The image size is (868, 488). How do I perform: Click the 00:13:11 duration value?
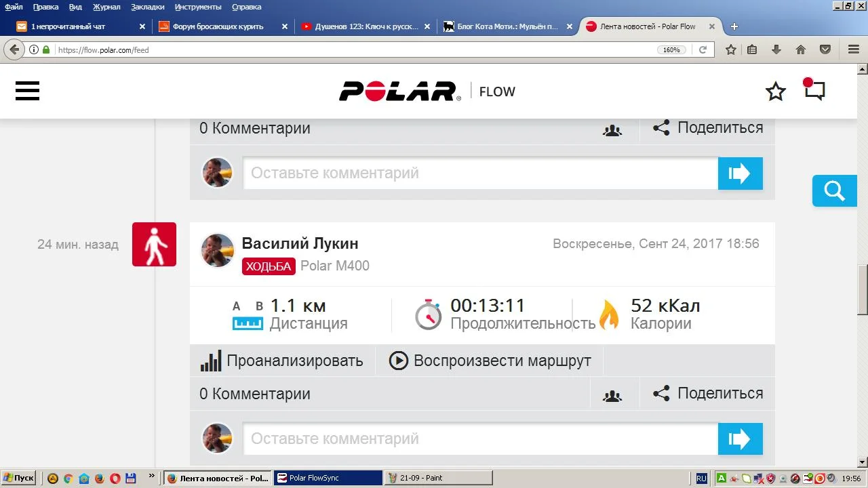(x=488, y=306)
